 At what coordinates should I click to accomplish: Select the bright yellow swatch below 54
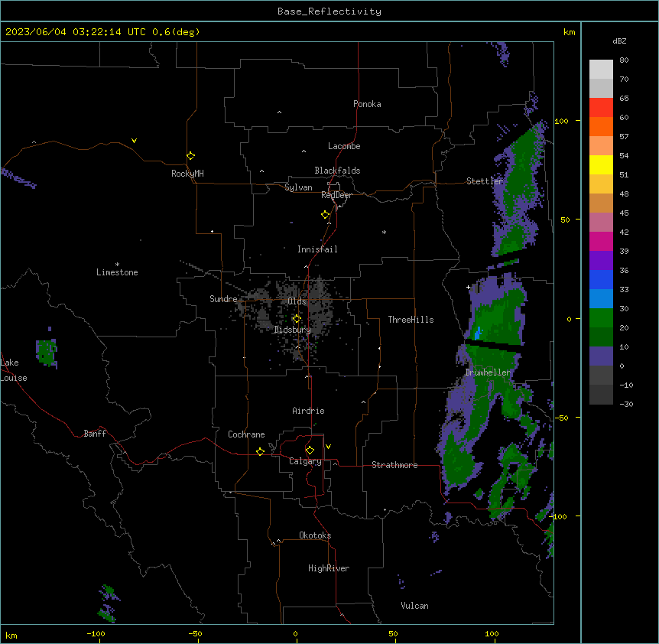pyautogui.click(x=601, y=164)
